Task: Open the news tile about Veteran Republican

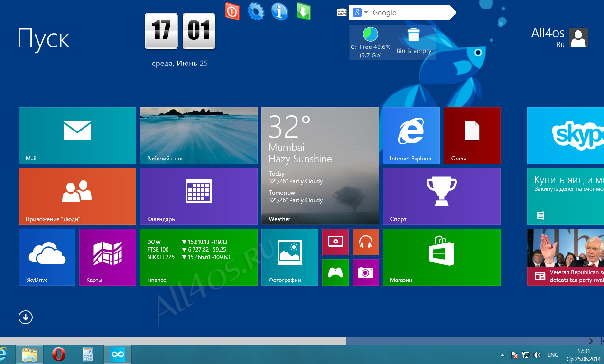Action: [x=566, y=257]
